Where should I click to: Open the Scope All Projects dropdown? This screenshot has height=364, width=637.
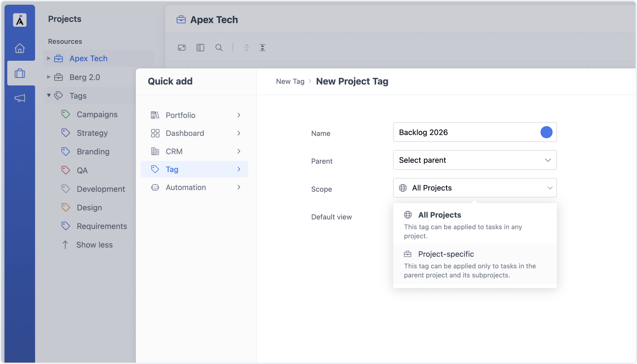tap(475, 188)
